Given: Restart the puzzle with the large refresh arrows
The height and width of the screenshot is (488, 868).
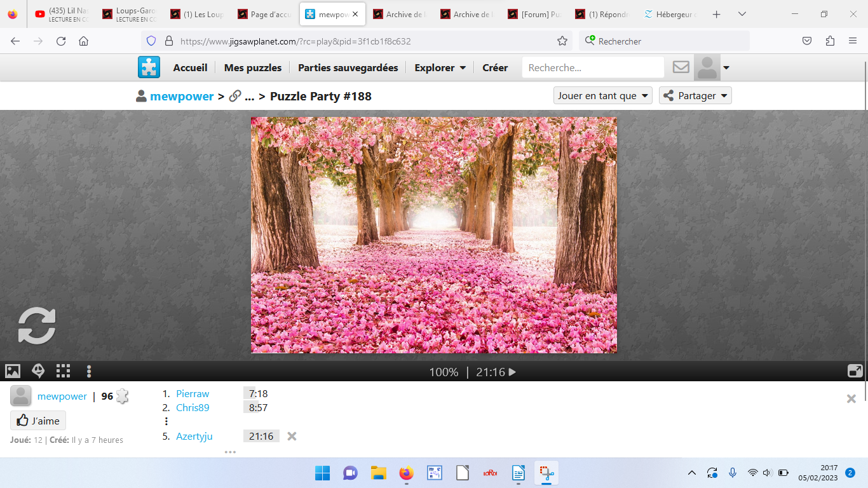Looking at the screenshot, I should (x=37, y=326).
